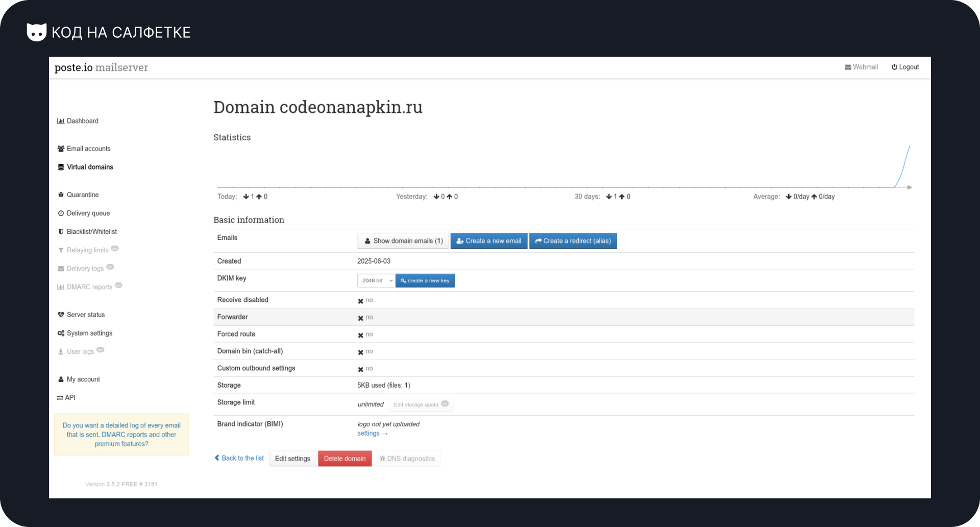
Task: Click the poste.io mailserver logo
Action: tap(101, 67)
